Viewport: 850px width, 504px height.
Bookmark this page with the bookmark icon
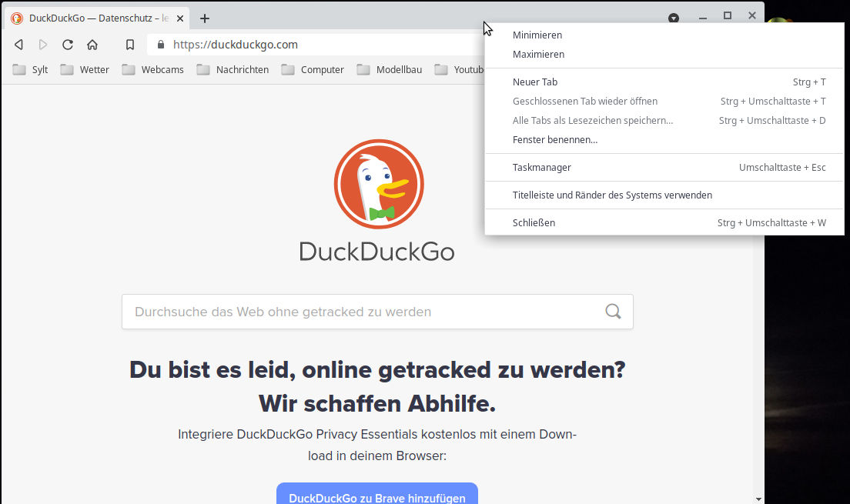pyautogui.click(x=130, y=45)
